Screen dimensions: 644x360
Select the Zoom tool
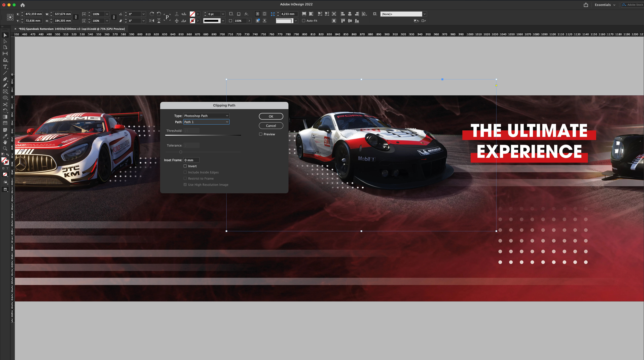[x=5, y=149]
